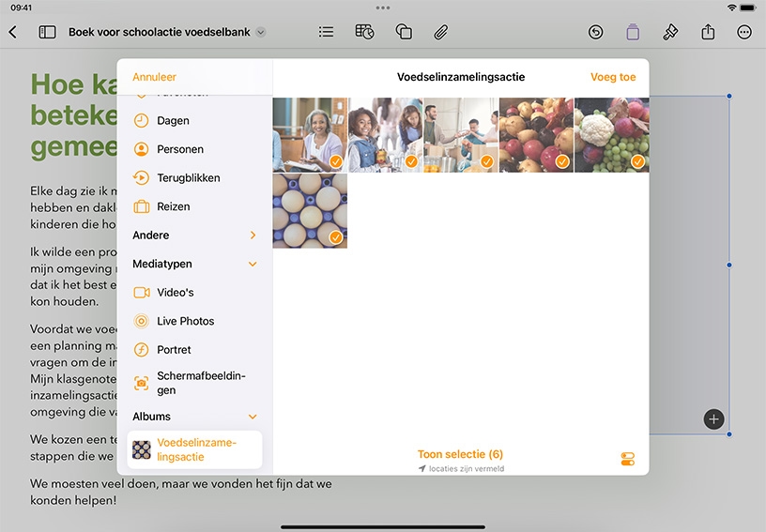766x532 pixels.
Task: Open Reizen in the sidebar
Action: 194,206
